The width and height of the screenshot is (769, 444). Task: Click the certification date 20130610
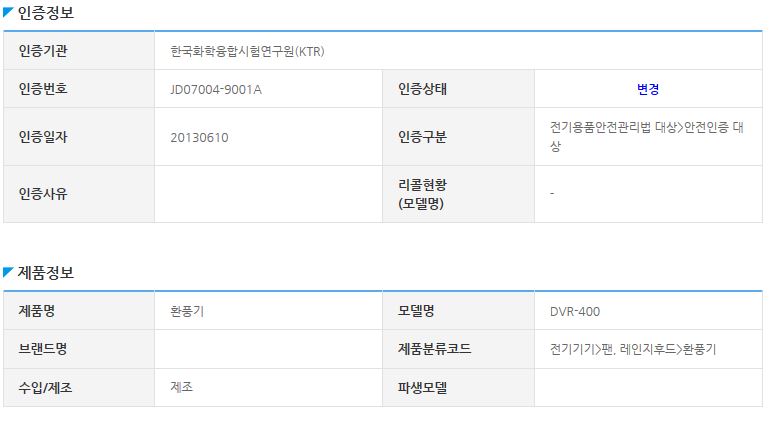coord(199,137)
